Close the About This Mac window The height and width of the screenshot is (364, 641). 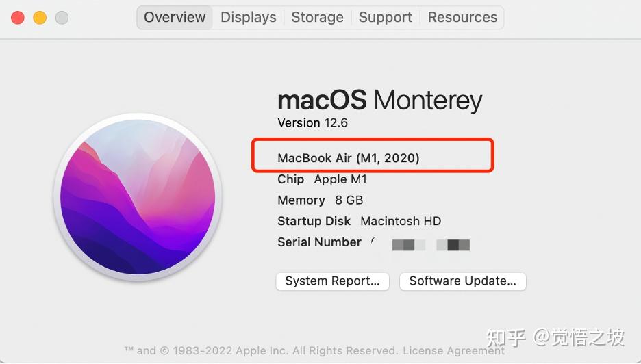pos(18,18)
